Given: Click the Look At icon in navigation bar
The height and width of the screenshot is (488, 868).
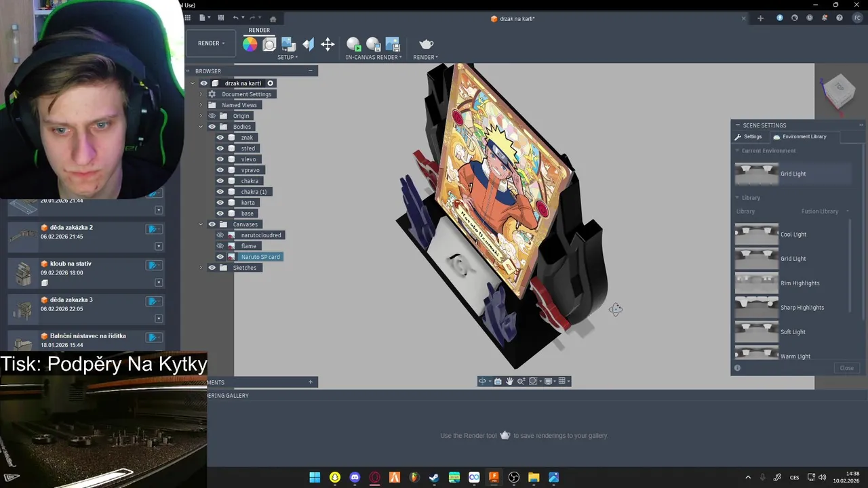Looking at the screenshot, I should click(x=498, y=382).
